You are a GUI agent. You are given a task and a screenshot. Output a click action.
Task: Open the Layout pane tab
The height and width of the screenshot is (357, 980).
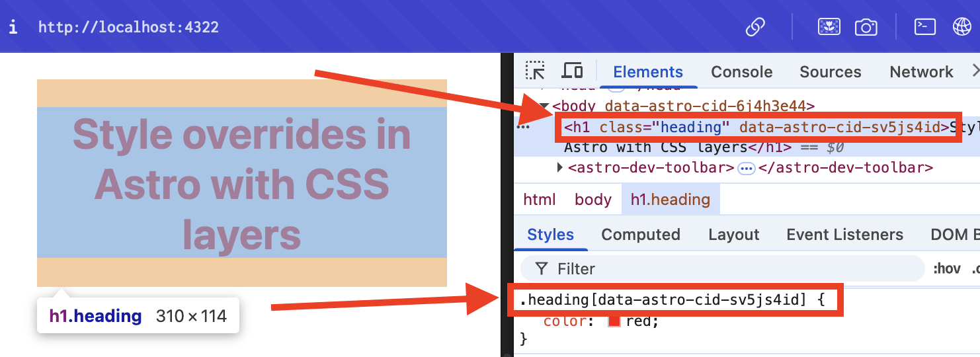coord(733,235)
